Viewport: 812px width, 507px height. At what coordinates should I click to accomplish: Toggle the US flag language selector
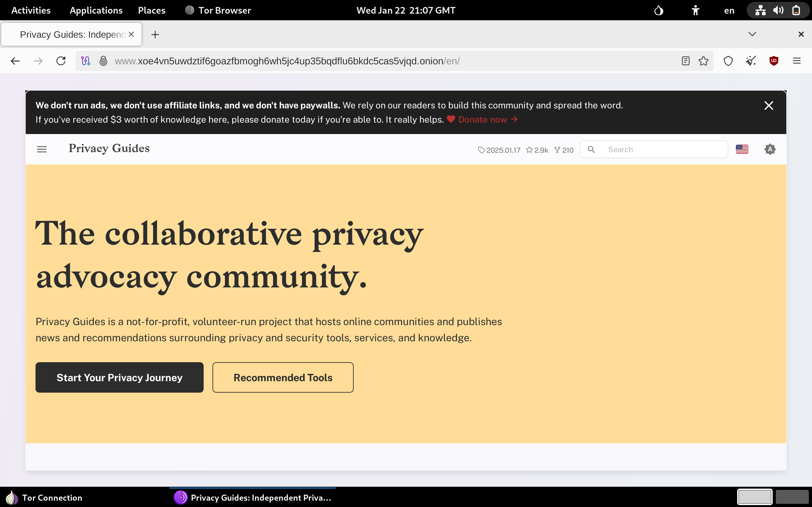coord(742,149)
